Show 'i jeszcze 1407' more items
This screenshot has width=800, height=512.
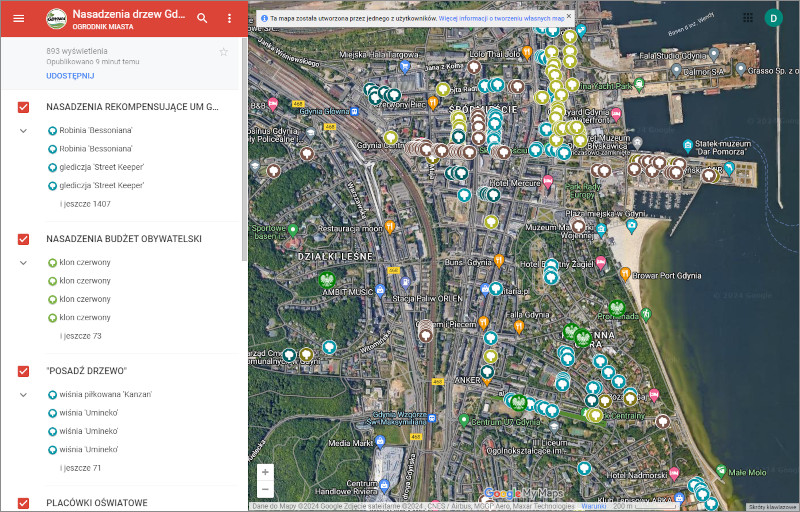tap(85, 204)
